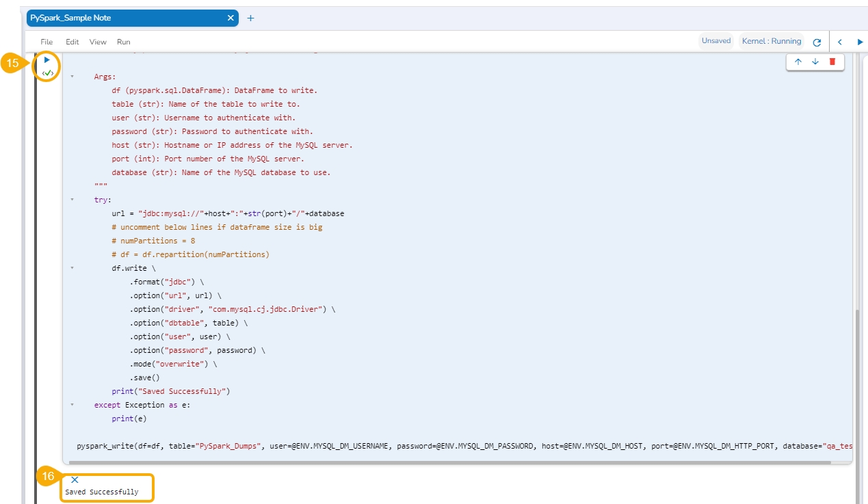Click the horizontal scrollbar under the code

(451, 463)
